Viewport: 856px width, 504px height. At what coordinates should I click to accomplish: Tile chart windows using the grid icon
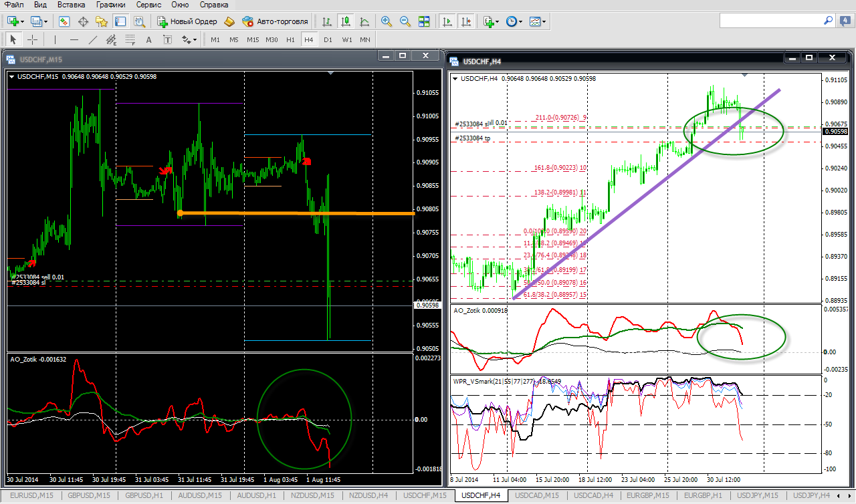point(423,21)
